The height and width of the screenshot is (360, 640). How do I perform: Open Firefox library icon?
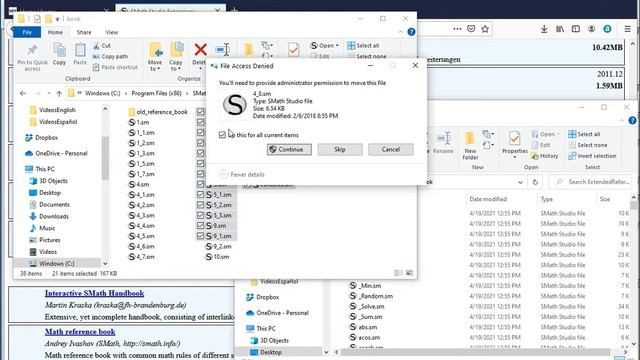coord(560,29)
